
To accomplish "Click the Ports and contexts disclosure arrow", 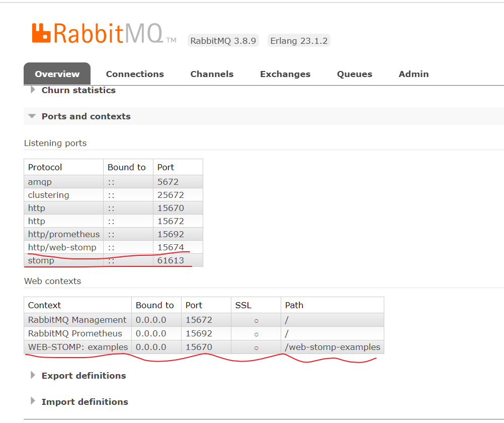I will (32, 116).
